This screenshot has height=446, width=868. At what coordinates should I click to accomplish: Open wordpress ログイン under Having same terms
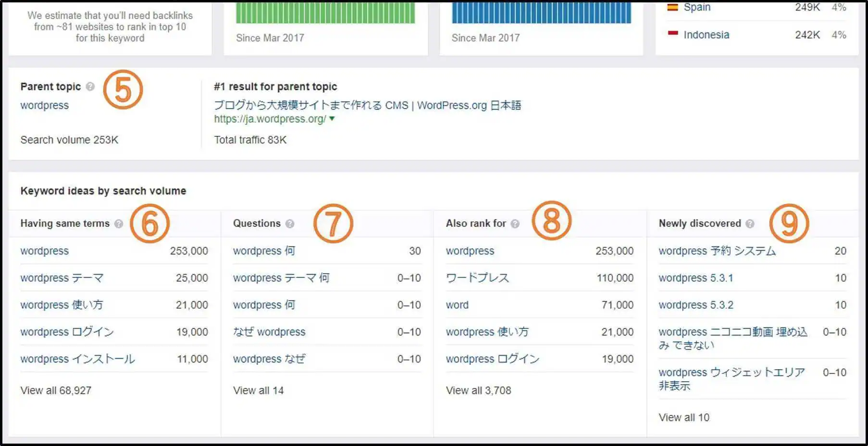tap(67, 332)
